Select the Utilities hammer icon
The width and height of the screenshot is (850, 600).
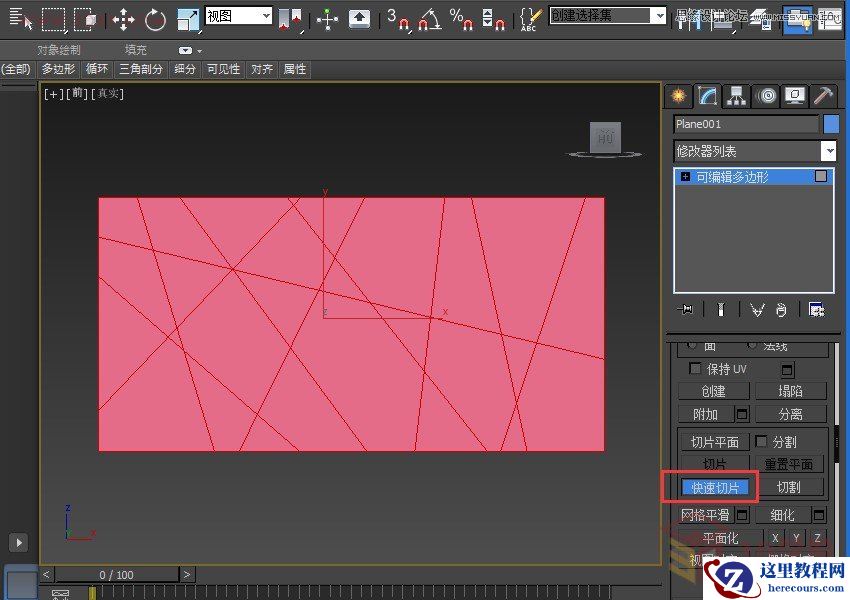pyautogui.click(x=822, y=96)
